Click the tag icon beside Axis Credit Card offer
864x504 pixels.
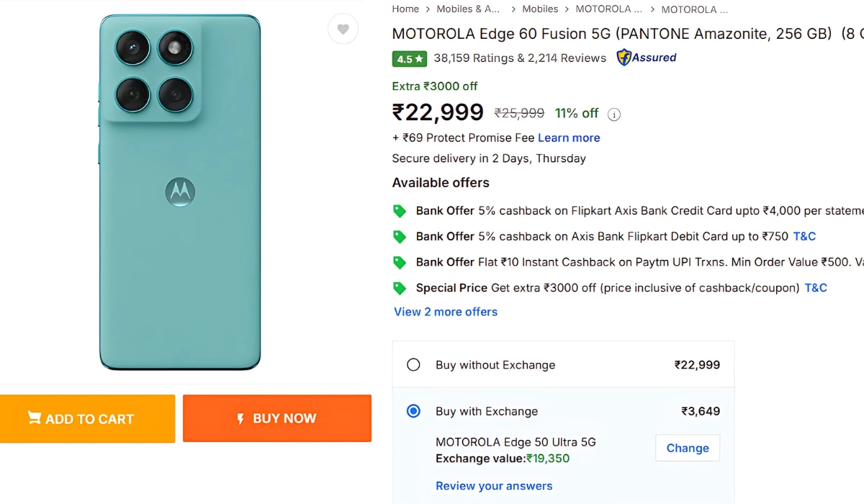coord(400,211)
